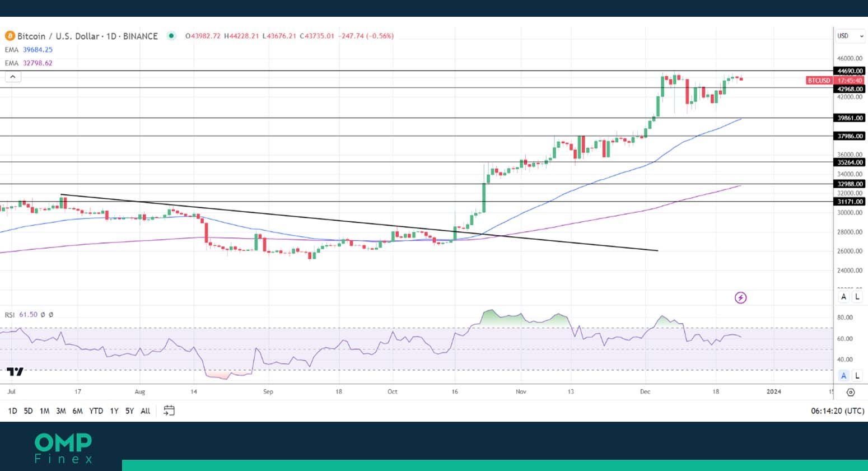The width and height of the screenshot is (868, 471).
Task: Click the 39861.00 price level label
Action: coord(850,118)
